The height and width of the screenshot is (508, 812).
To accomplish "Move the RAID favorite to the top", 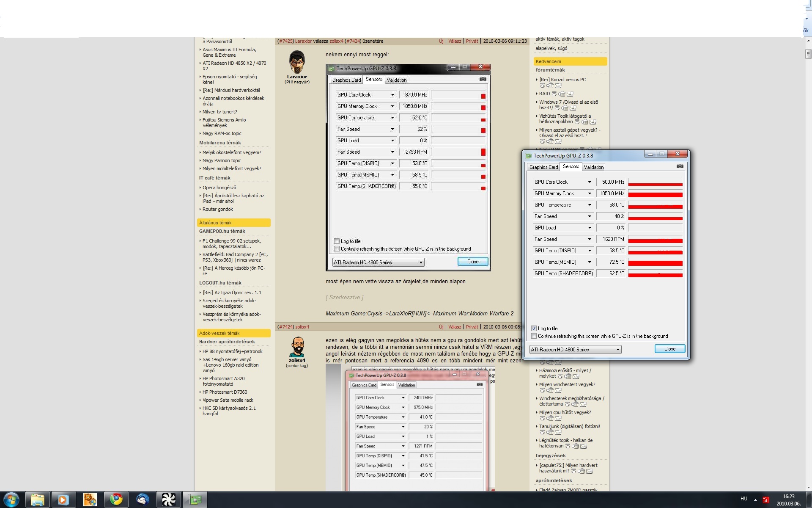I will pos(554,94).
